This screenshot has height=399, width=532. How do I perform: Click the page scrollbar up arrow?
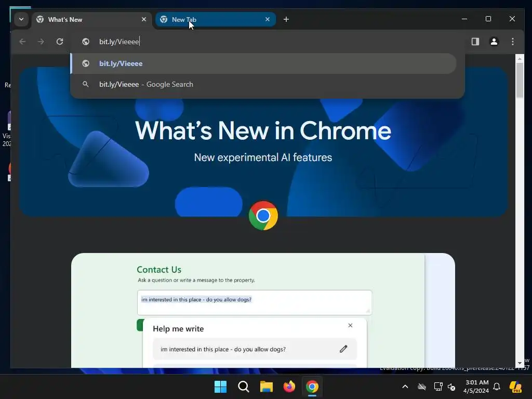tap(520, 58)
